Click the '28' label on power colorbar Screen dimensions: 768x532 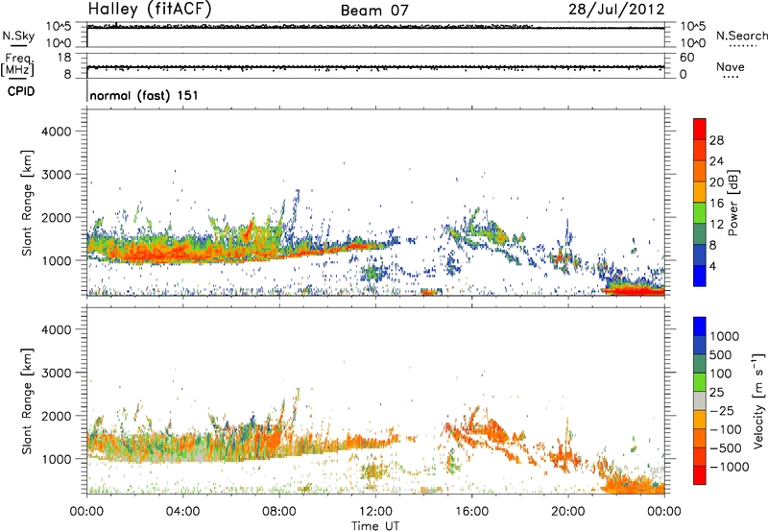(716, 140)
